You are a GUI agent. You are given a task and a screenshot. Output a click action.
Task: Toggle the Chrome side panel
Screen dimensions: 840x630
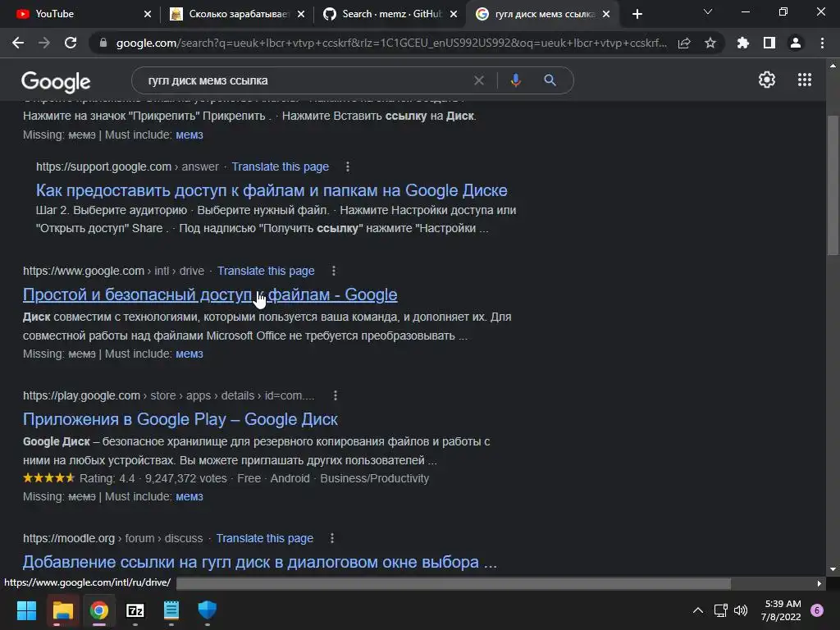pos(769,43)
